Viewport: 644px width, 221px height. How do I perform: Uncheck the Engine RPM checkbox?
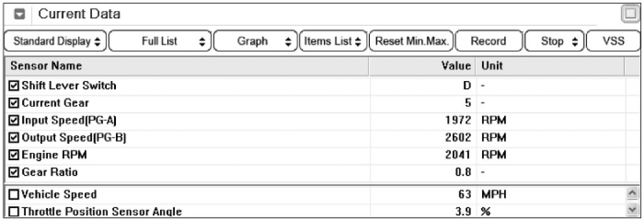(x=13, y=155)
